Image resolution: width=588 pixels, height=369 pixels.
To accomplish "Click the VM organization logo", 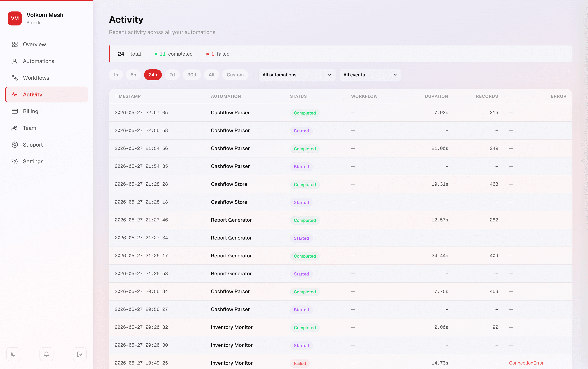I will tap(15, 18).
